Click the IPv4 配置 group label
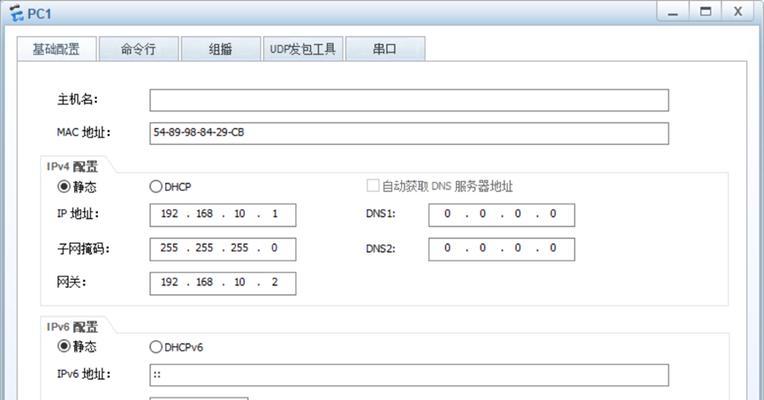 [72, 167]
